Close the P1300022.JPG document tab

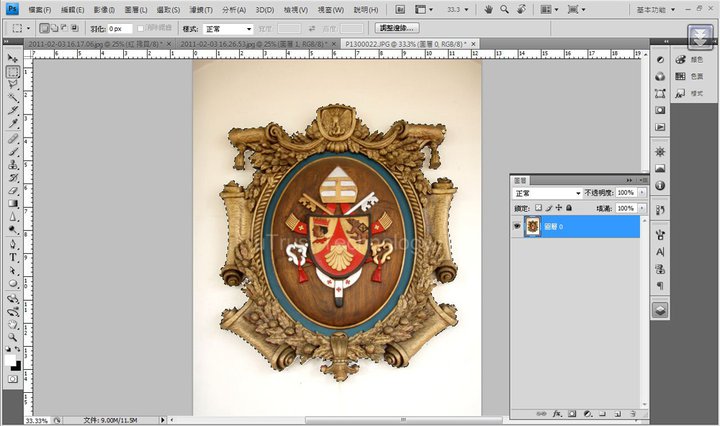coord(473,44)
